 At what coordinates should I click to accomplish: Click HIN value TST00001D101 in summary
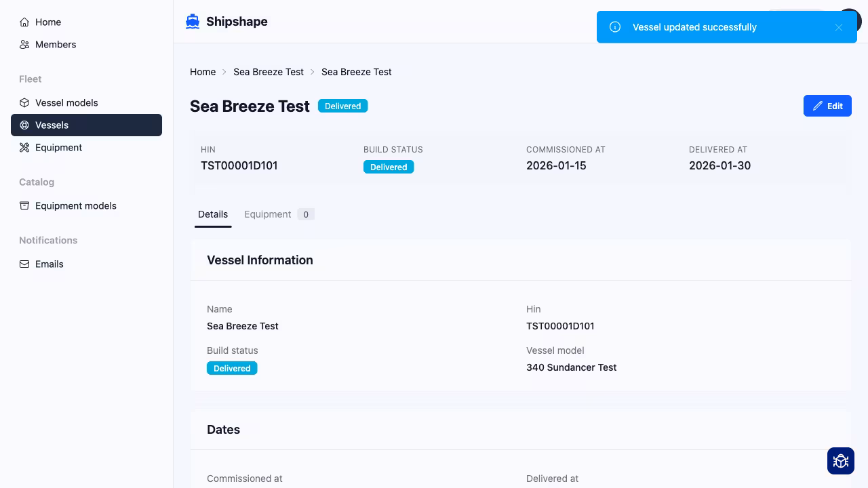tap(239, 165)
